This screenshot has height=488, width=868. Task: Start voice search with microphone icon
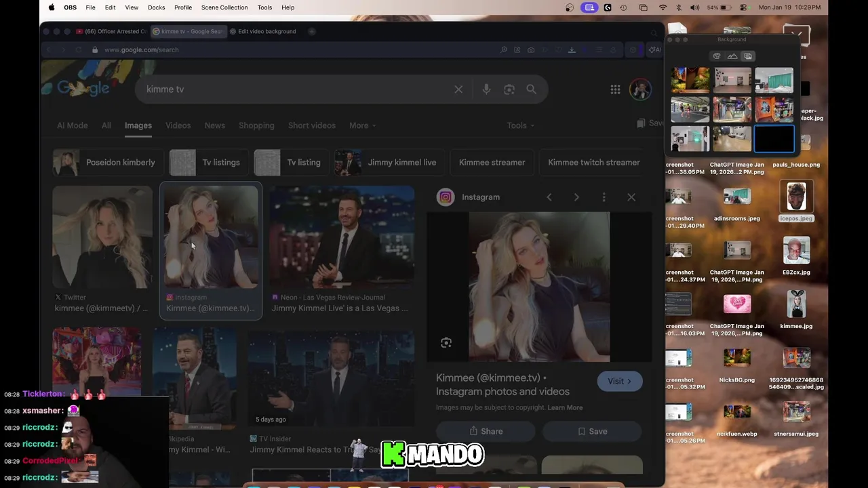pyautogui.click(x=486, y=89)
